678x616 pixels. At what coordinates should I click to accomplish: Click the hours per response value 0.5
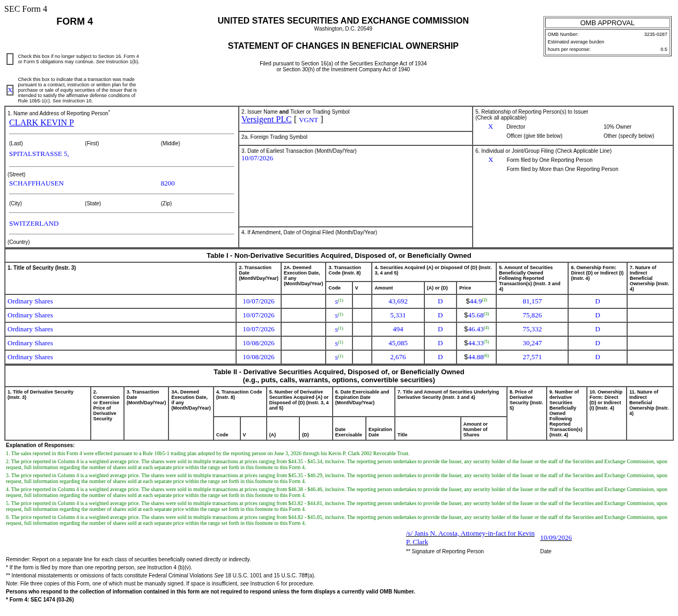tap(664, 49)
